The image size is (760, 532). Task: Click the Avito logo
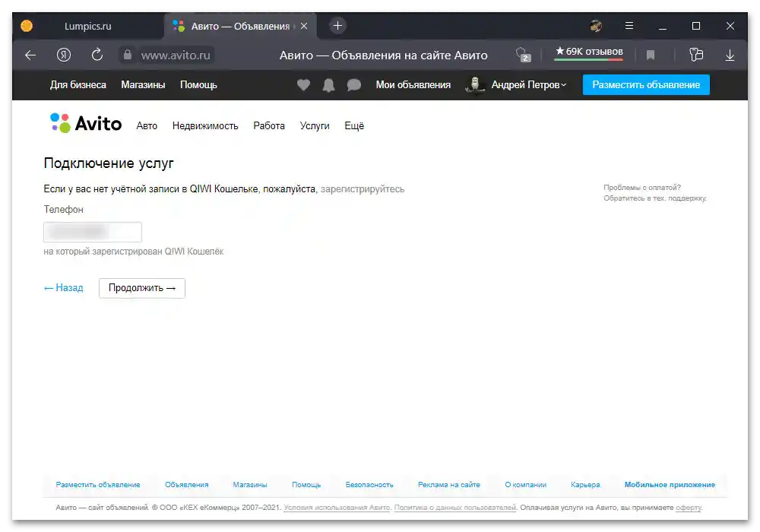point(86,124)
